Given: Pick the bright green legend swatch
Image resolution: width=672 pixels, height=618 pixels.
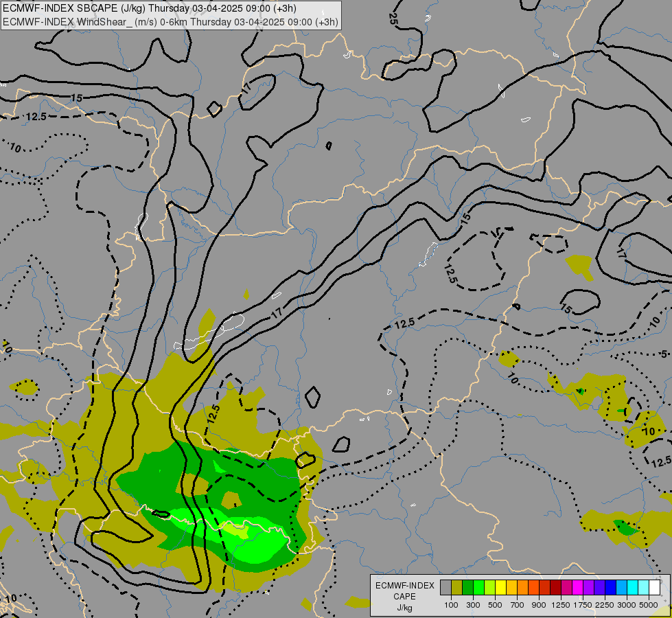Looking at the screenshot, I should (478, 587).
